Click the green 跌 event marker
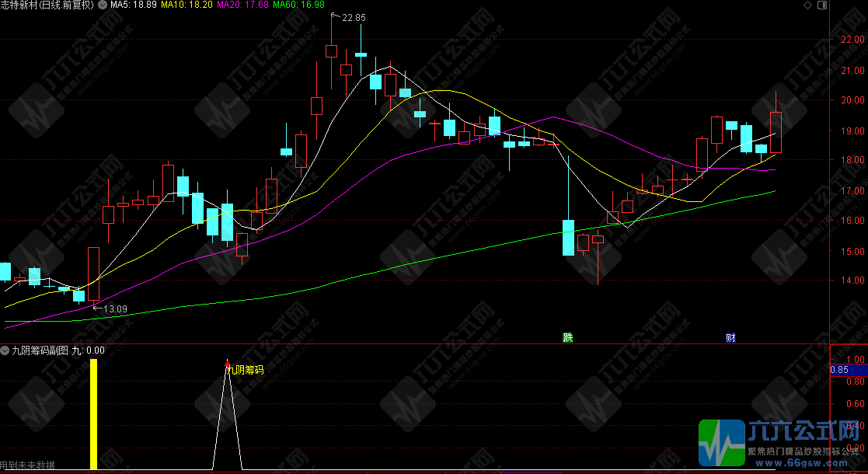 [x=568, y=337]
